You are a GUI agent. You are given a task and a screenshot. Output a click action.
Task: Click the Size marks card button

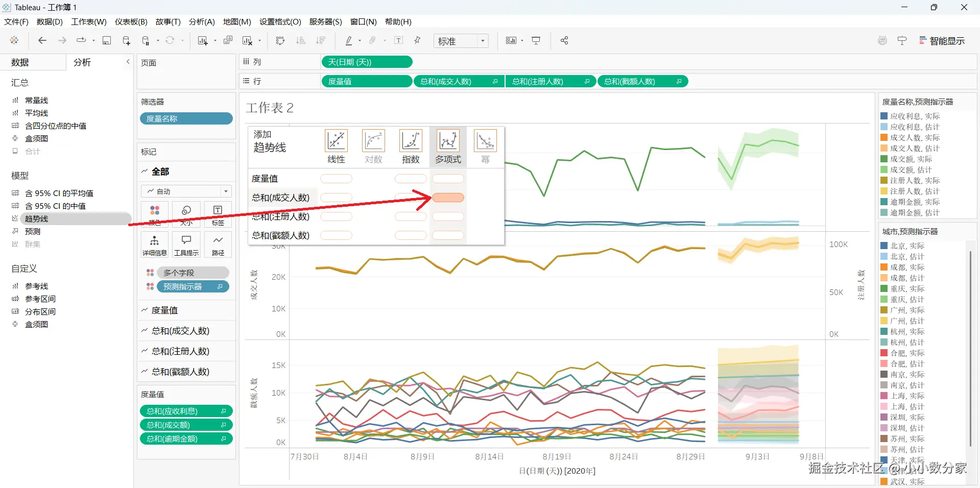[x=186, y=214]
